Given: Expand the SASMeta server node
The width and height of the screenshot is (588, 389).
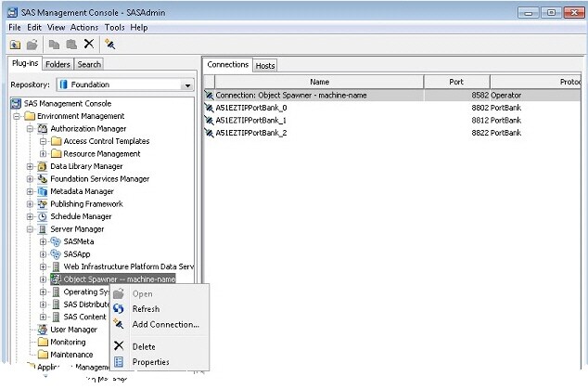Looking at the screenshot, I should [43, 241].
